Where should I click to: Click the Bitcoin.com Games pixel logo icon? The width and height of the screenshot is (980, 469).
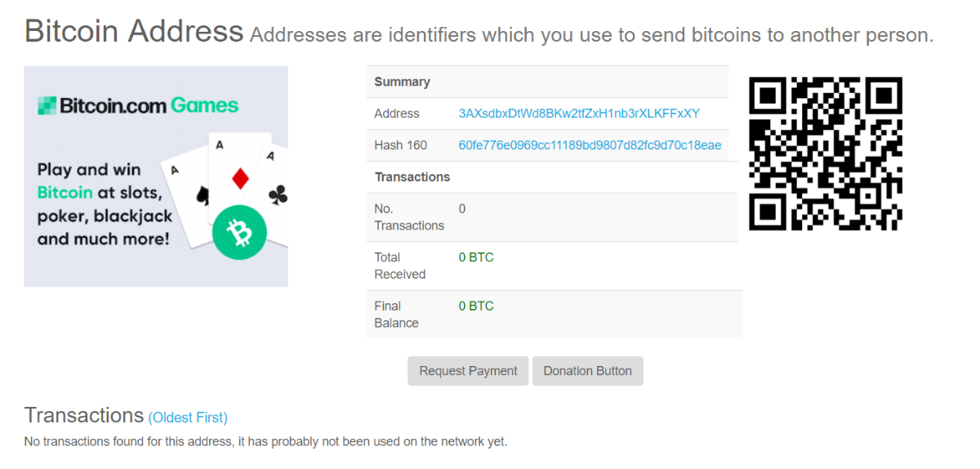[x=47, y=105]
